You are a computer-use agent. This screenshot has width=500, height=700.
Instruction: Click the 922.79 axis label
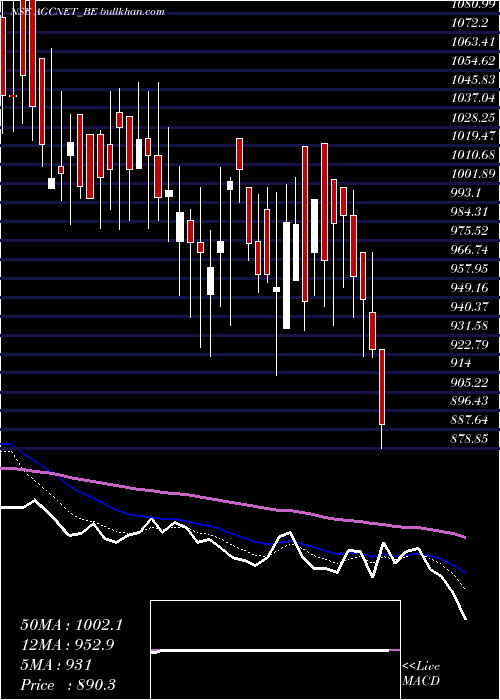point(470,344)
